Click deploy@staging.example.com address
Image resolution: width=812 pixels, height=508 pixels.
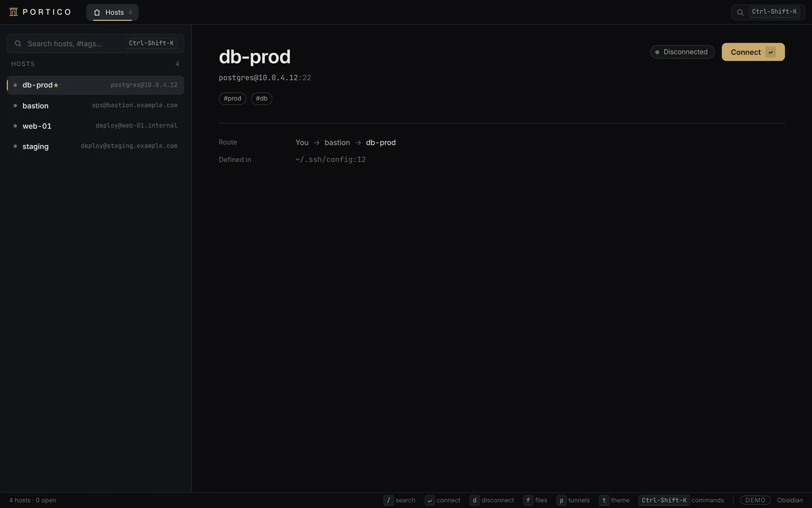tap(129, 146)
